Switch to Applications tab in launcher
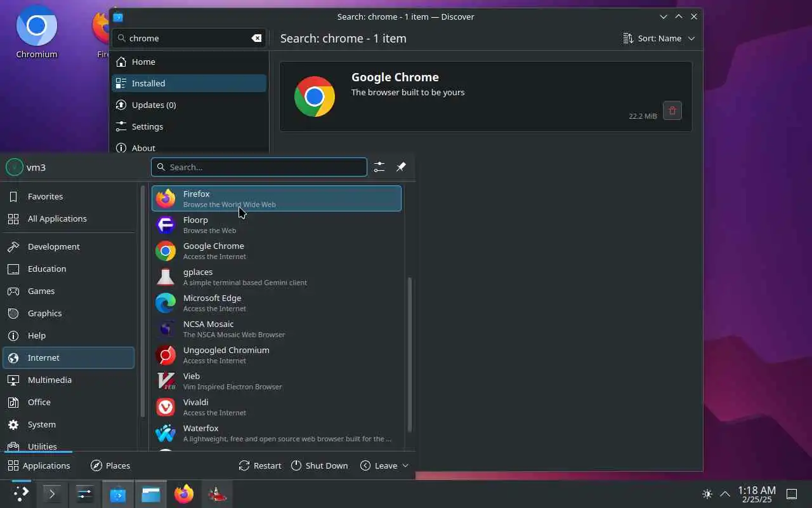This screenshot has height=508, width=812. (x=39, y=465)
